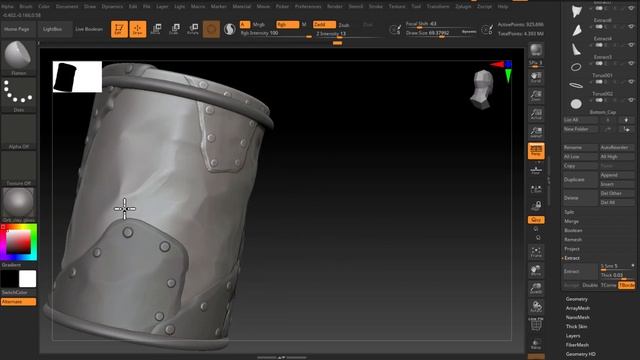Toggle the Line Fill PolyF button
Screen dimensions: 640x360
tap(536, 324)
